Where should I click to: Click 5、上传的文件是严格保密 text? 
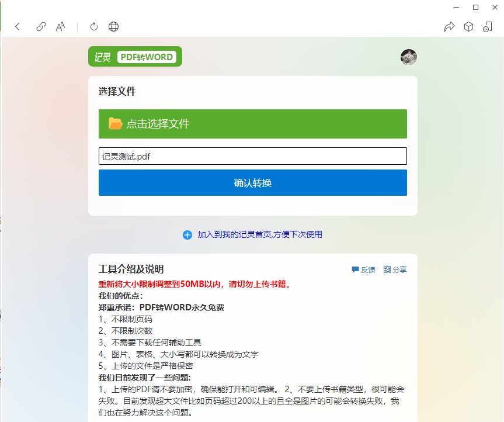[146, 366]
